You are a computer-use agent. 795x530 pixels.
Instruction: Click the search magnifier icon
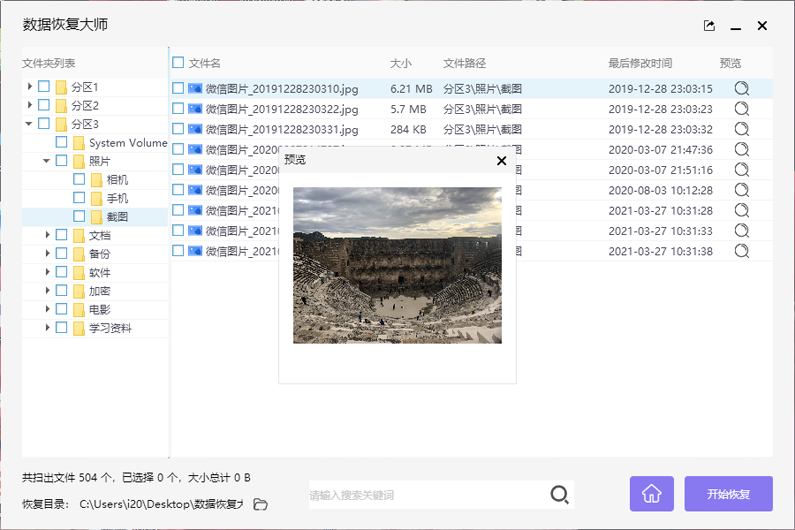pos(560,494)
